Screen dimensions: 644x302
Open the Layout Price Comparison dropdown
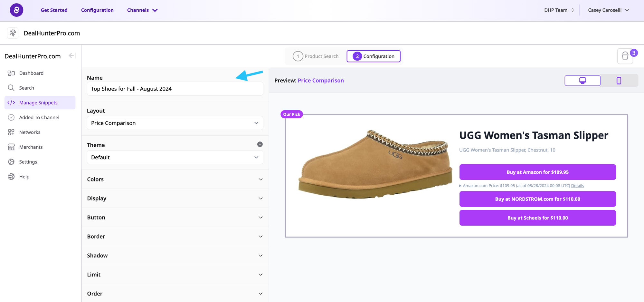click(175, 123)
